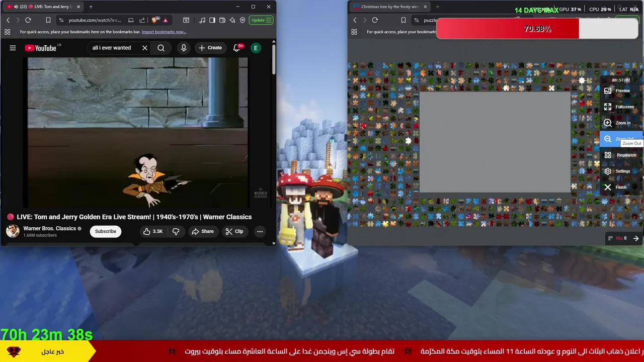The width and height of the screenshot is (644, 362).
Task: Like the video with 3.5K thumbs-up
Action: click(x=153, y=231)
